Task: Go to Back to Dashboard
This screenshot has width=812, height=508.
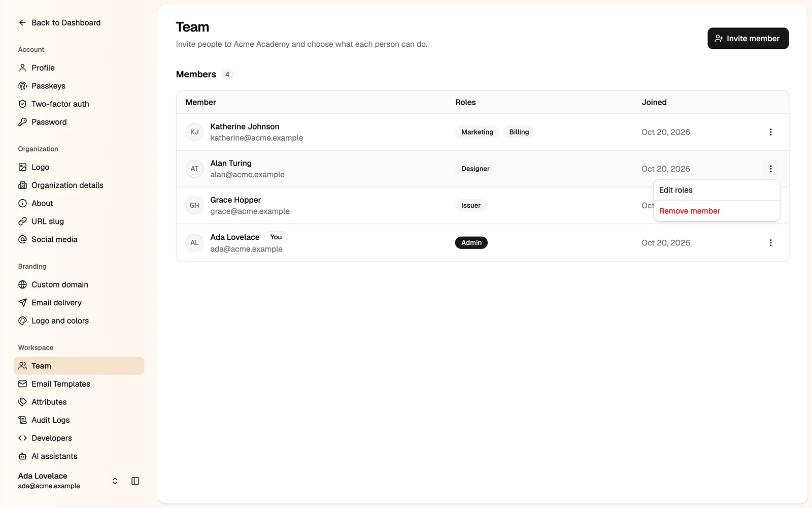Action: pyautogui.click(x=59, y=22)
